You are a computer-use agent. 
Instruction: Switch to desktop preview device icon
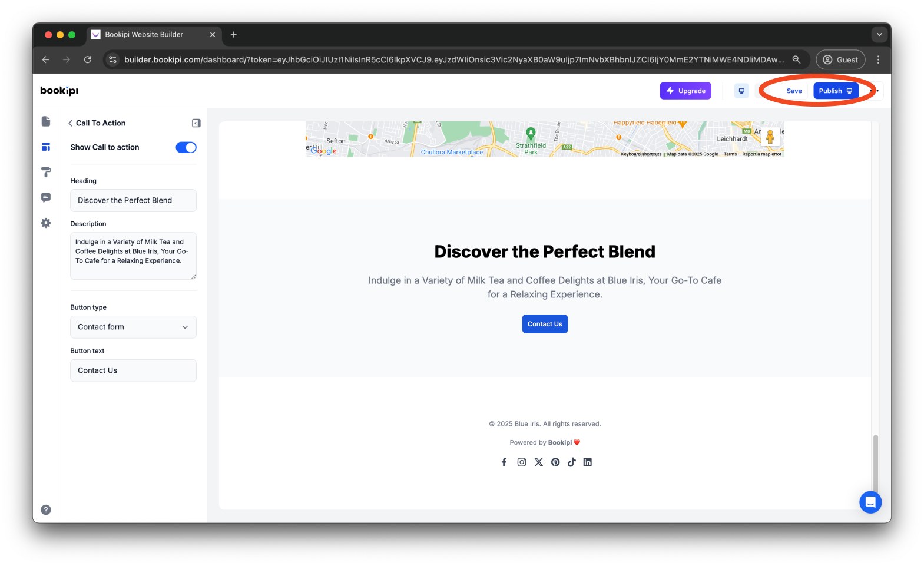[x=741, y=91]
